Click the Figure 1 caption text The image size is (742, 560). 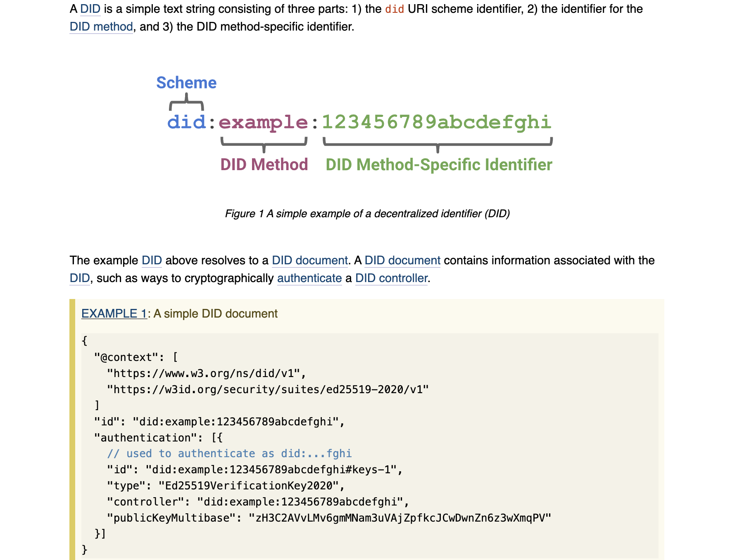(x=367, y=214)
